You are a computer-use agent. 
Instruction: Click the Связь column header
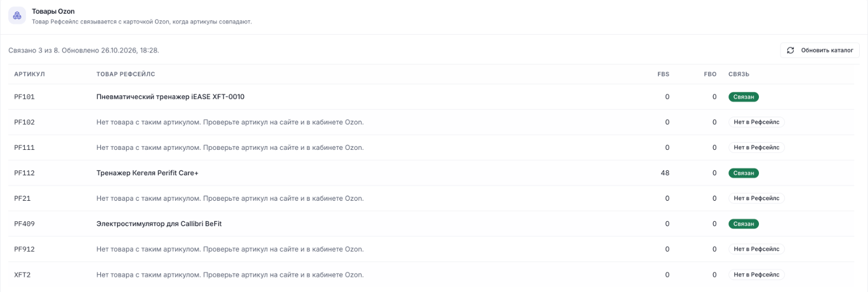pyautogui.click(x=739, y=74)
